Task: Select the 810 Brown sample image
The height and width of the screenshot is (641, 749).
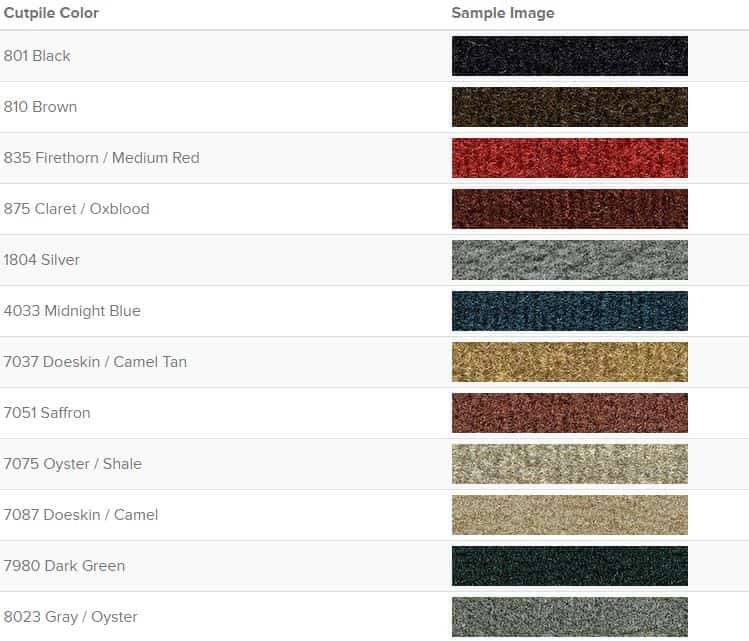Action: pyautogui.click(x=570, y=107)
